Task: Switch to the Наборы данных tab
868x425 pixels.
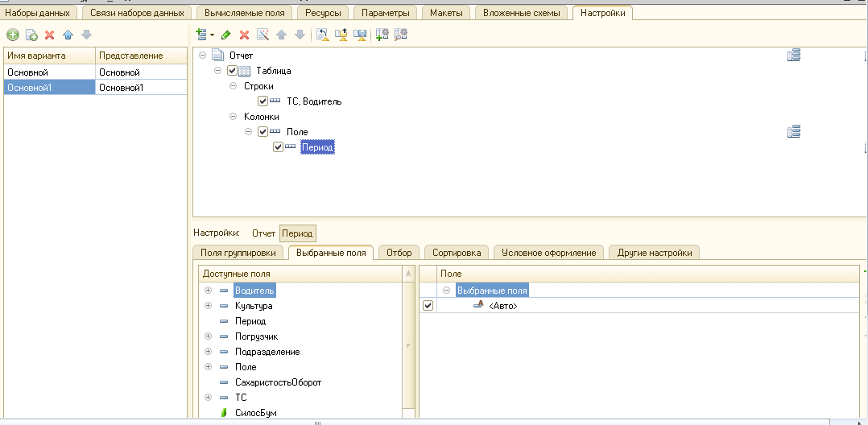Action: tap(38, 13)
